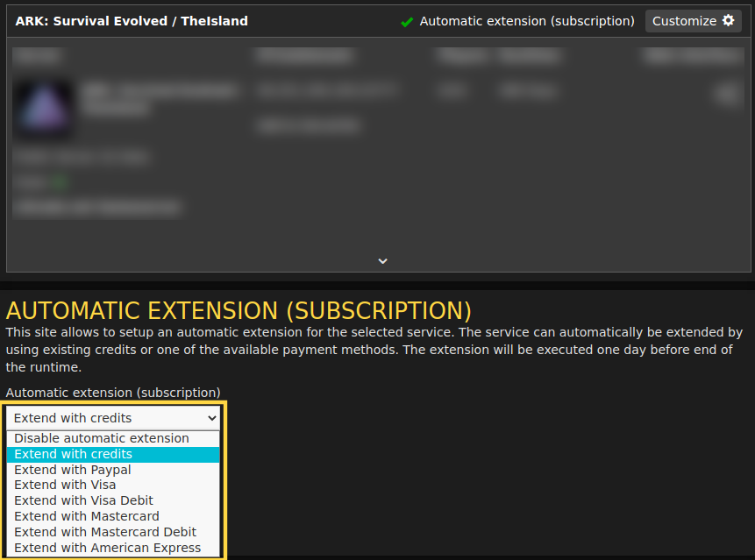Image resolution: width=755 pixels, height=560 pixels.
Task: Open the automatic extension dropdown list
Action: point(112,418)
